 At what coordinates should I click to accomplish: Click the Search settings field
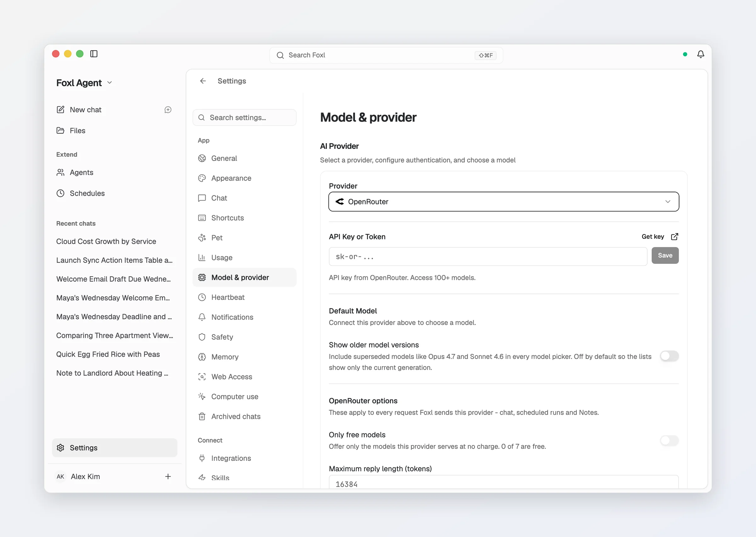(244, 118)
